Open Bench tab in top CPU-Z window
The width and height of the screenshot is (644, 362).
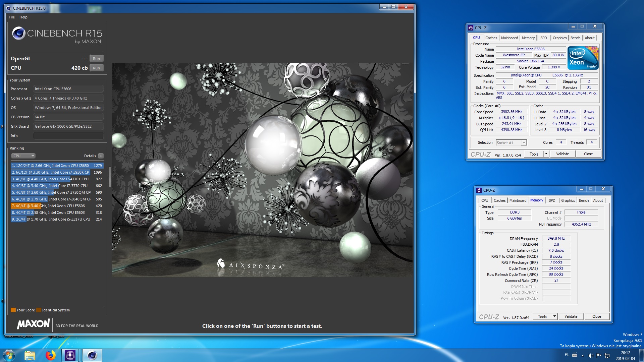coord(575,38)
